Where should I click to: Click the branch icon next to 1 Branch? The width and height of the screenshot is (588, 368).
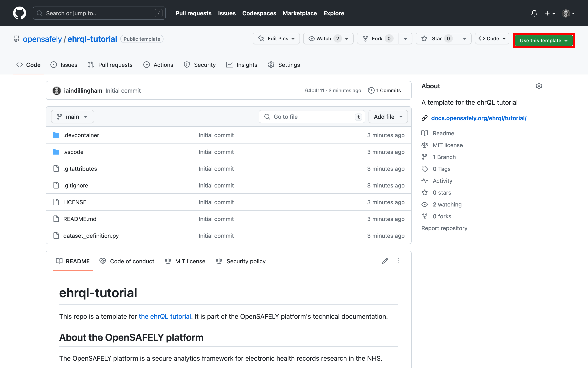point(424,157)
